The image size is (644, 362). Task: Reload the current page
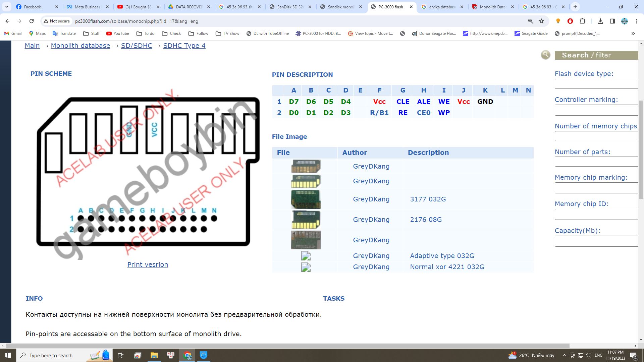point(32,21)
